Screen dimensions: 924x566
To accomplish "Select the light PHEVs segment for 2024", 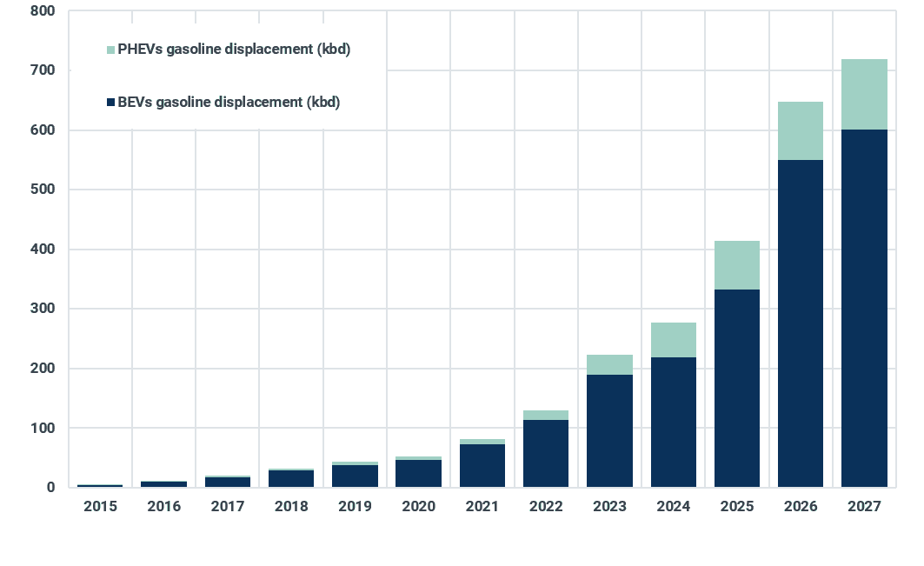I will pyautogui.click(x=673, y=340).
